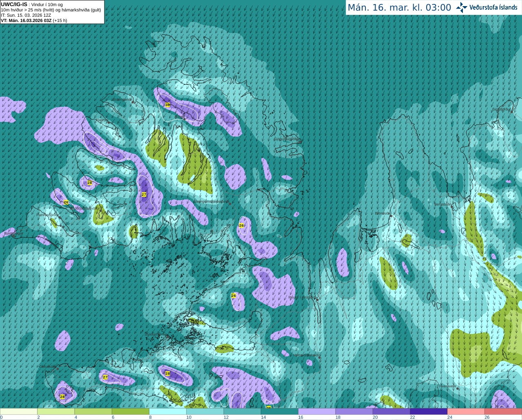
Task: Click the Patreksfjörður station label
Action: 47,214
